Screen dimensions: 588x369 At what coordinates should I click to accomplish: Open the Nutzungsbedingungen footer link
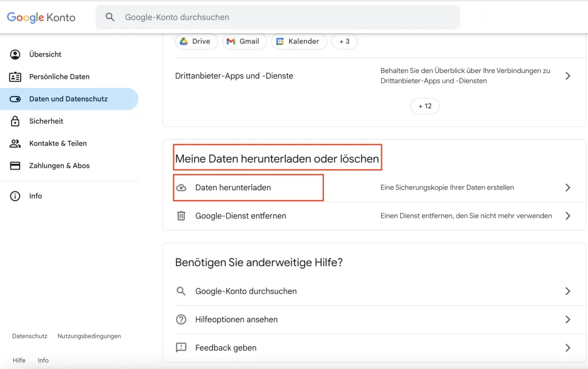[x=88, y=336]
